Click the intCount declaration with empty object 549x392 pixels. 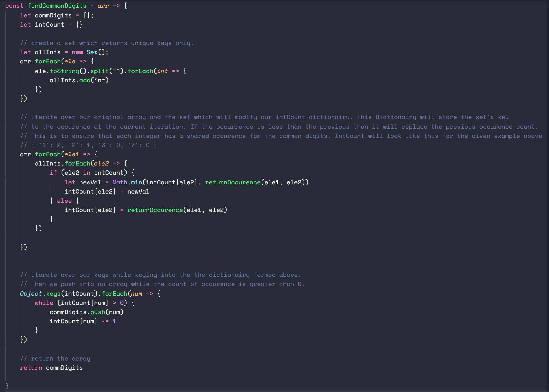51,25
